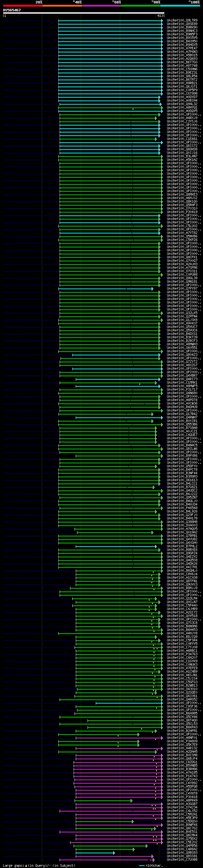
Task: Select hit UniRef100_P30418
Action: [x=182, y=797]
